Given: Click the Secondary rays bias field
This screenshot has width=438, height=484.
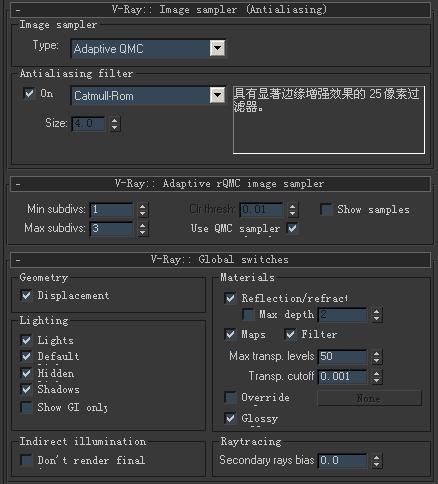Looking at the screenshot, I should (x=343, y=461).
